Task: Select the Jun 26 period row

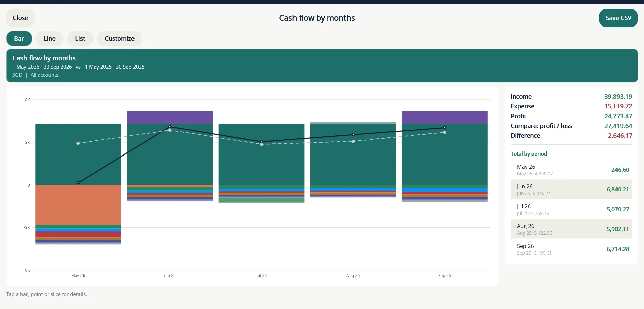Action: (571, 189)
